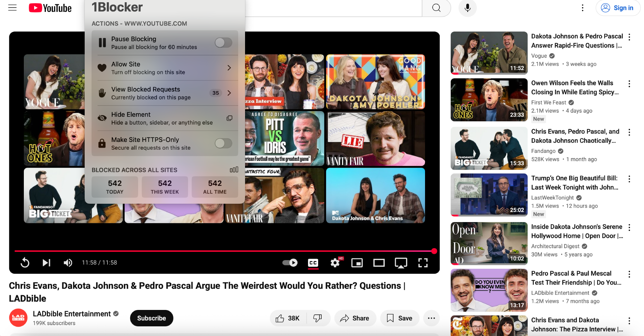Screen dimensions: 644x336
Task: Click the HTTPS-Only padlock icon
Action: coord(102,143)
